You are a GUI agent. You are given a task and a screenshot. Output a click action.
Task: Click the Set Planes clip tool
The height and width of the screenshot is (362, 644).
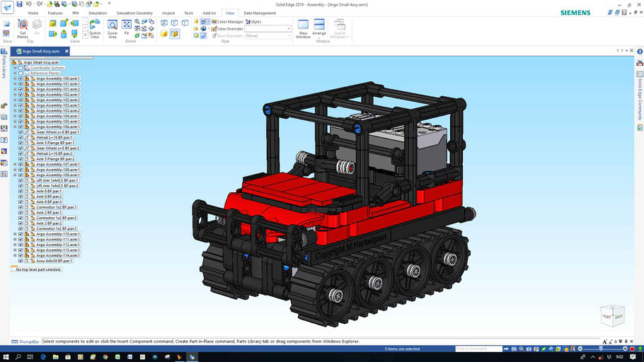(x=23, y=29)
